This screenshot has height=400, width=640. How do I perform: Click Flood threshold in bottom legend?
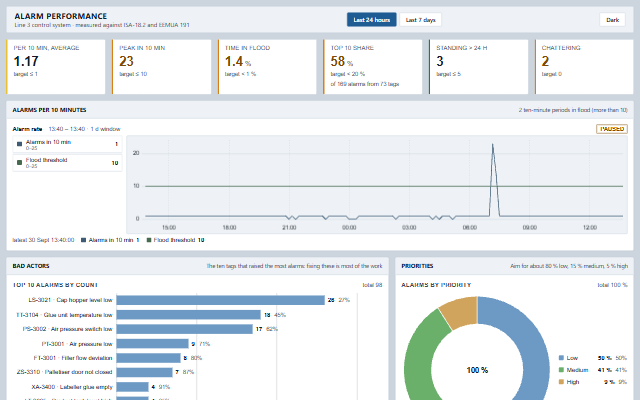[176, 240]
